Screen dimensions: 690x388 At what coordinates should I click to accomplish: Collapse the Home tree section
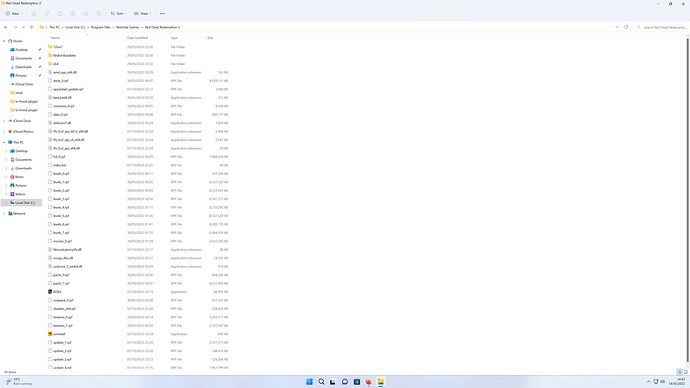click(x=4, y=41)
